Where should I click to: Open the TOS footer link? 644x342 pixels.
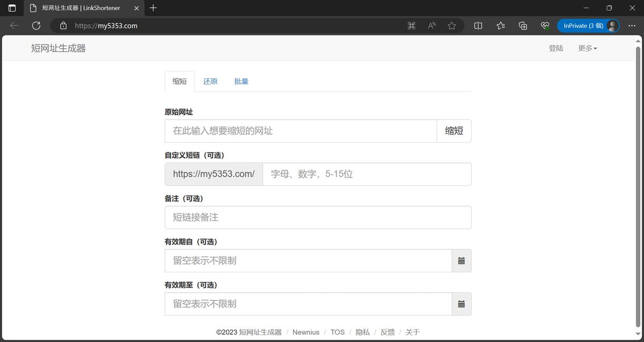338,332
